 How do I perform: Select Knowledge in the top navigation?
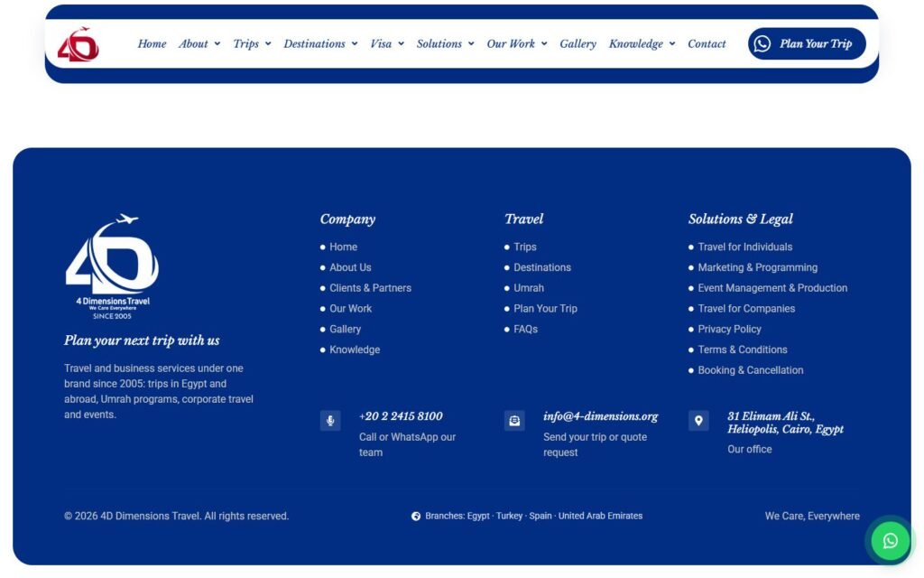pos(636,43)
